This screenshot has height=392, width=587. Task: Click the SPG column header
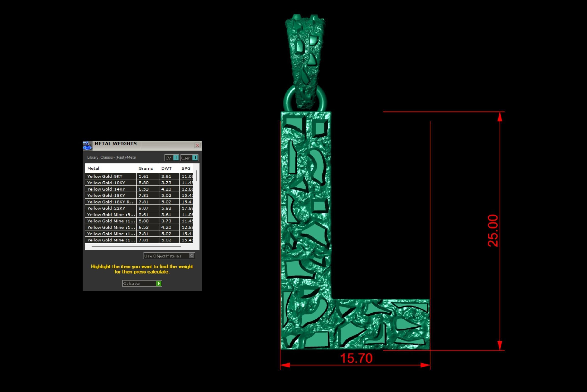pos(186,168)
